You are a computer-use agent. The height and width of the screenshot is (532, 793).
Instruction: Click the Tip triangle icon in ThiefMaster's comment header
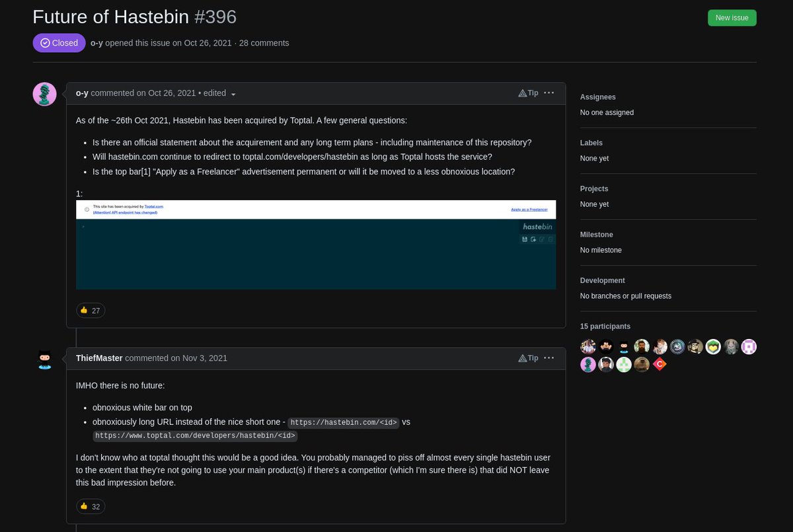[x=523, y=358]
